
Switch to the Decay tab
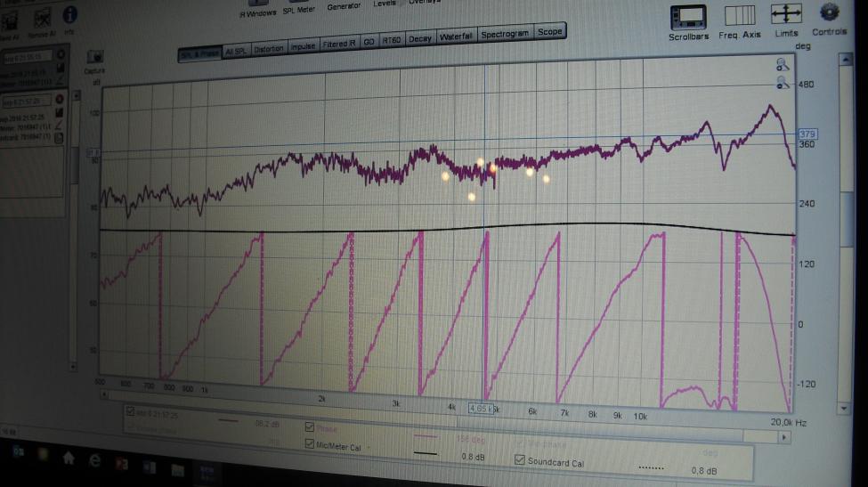click(419, 39)
